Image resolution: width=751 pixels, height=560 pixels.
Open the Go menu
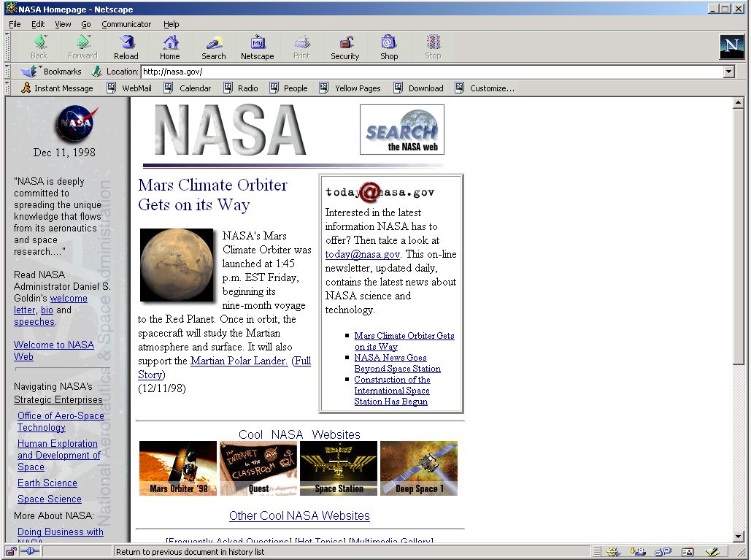pyautogui.click(x=85, y=24)
